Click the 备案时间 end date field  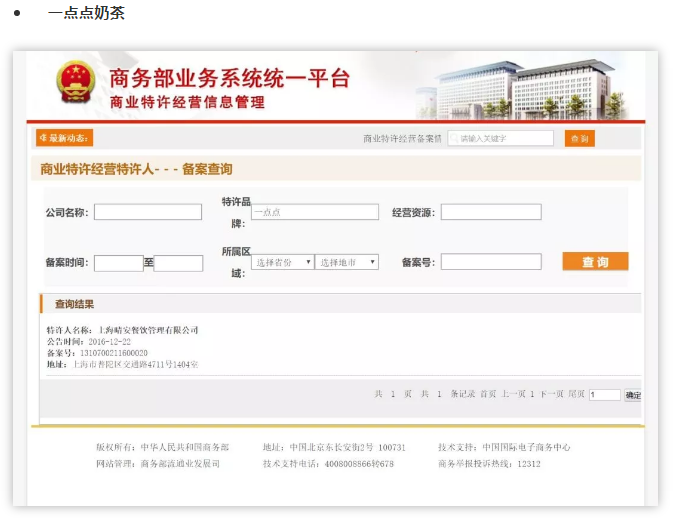(x=178, y=263)
